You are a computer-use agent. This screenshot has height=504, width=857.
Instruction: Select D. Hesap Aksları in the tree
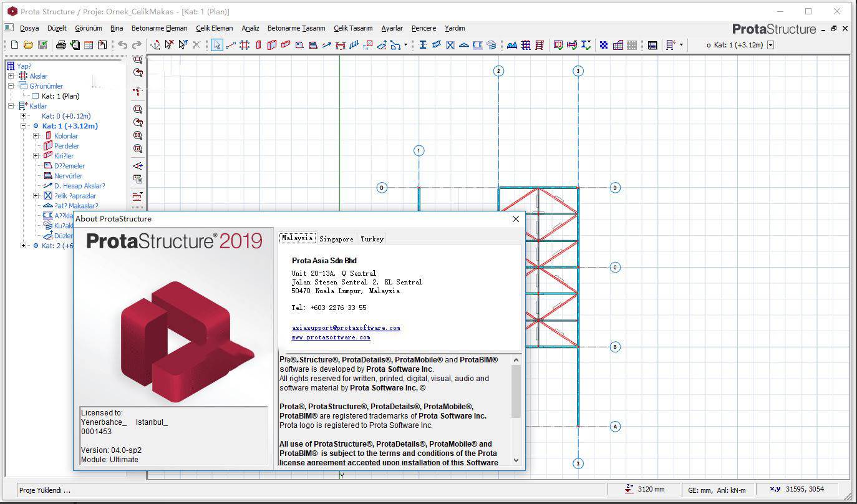pos(79,186)
